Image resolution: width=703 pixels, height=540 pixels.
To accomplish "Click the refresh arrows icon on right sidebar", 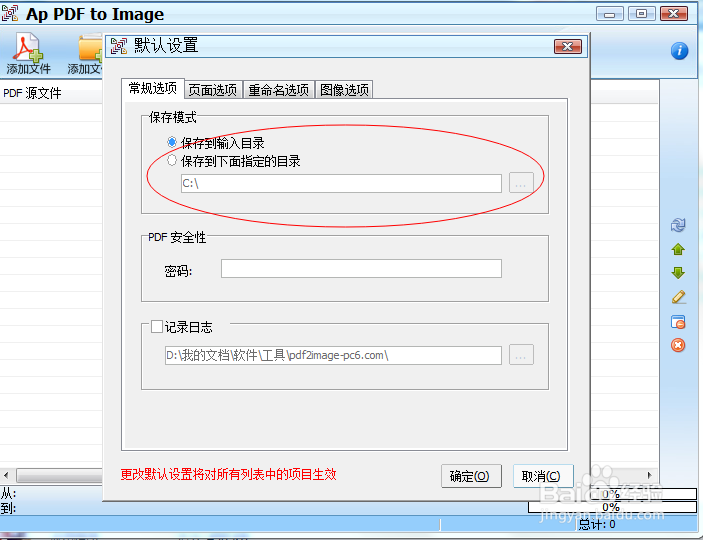I will coord(678,225).
